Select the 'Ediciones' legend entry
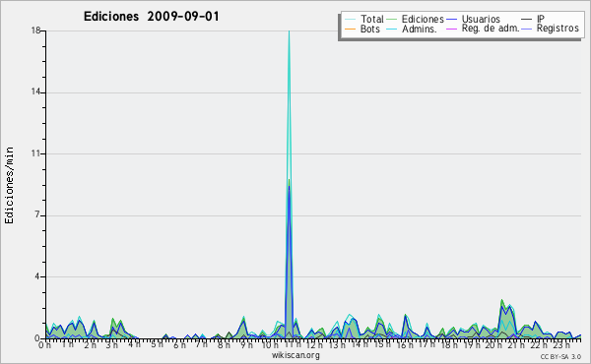The image size is (591, 364). pos(423,19)
